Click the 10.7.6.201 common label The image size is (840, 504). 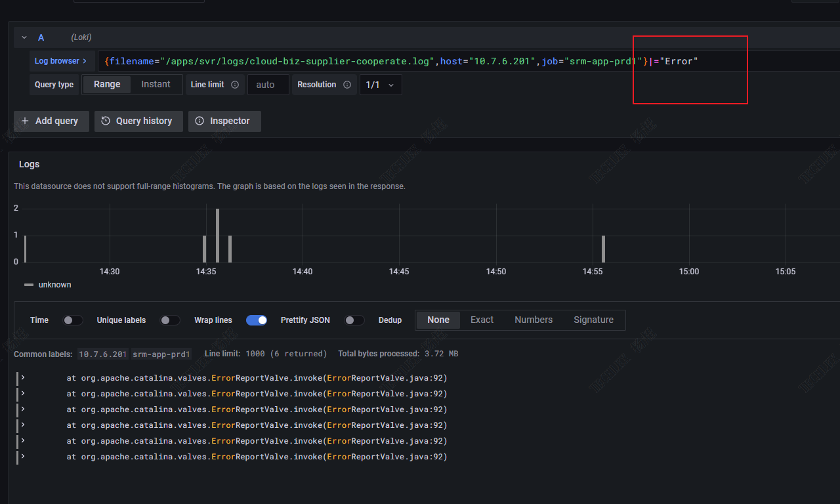click(x=103, y=354)
